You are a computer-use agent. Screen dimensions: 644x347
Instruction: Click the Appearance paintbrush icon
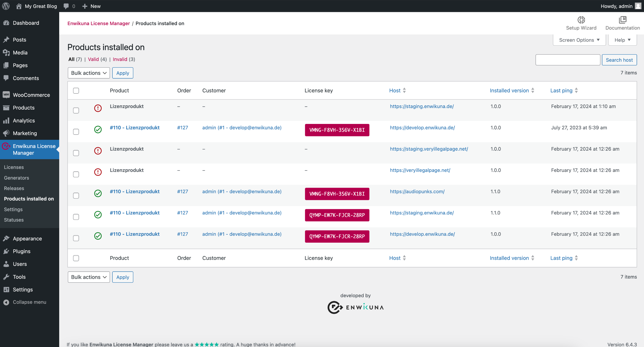[x=6, y=238]
